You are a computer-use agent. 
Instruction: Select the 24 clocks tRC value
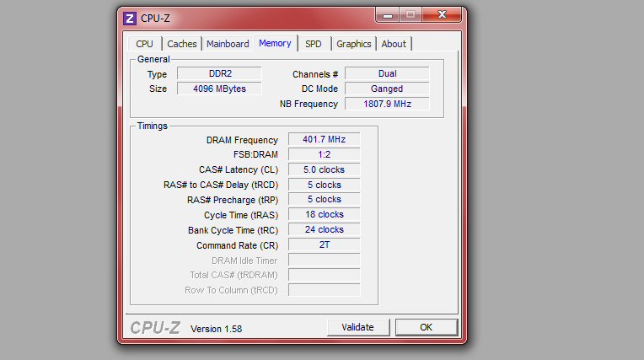point(324,229)
